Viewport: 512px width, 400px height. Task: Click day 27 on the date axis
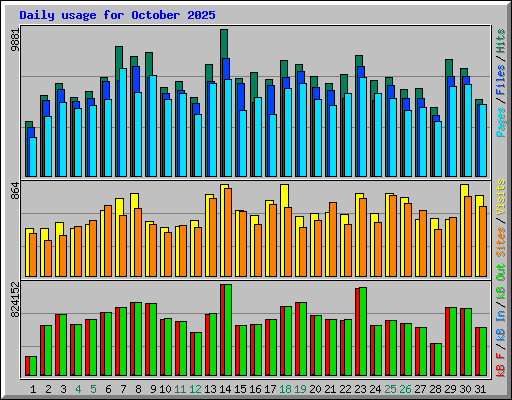point(420,389)
